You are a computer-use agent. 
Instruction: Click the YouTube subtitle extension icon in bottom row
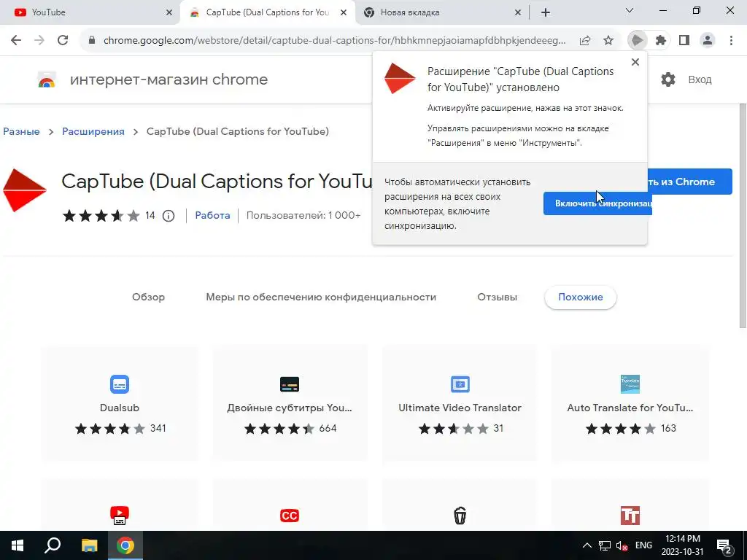119,516
